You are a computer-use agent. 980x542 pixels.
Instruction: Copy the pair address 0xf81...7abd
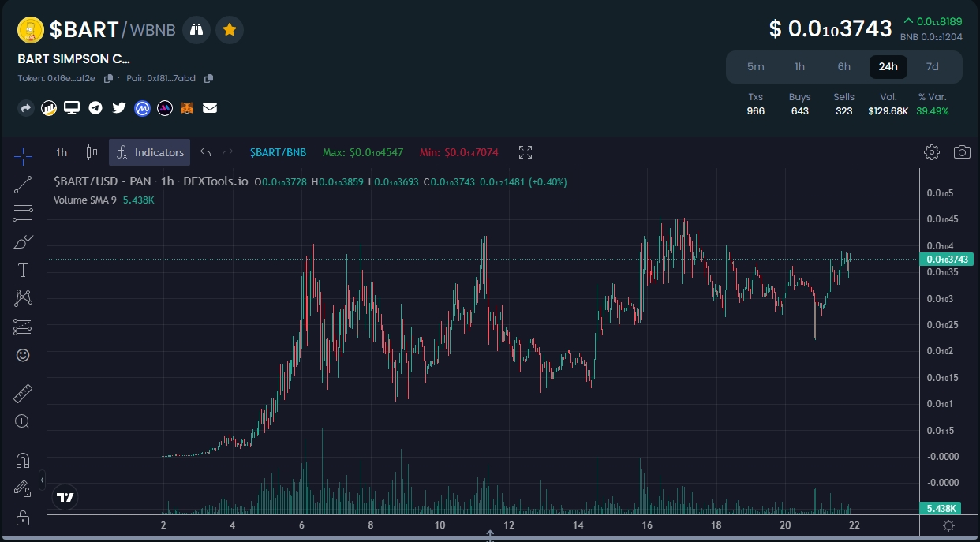coord(209,78)
